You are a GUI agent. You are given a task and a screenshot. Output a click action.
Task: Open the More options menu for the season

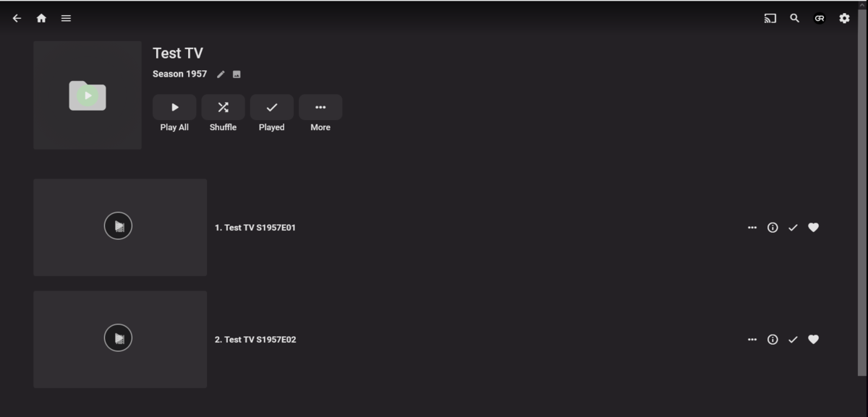pos(320,107)
